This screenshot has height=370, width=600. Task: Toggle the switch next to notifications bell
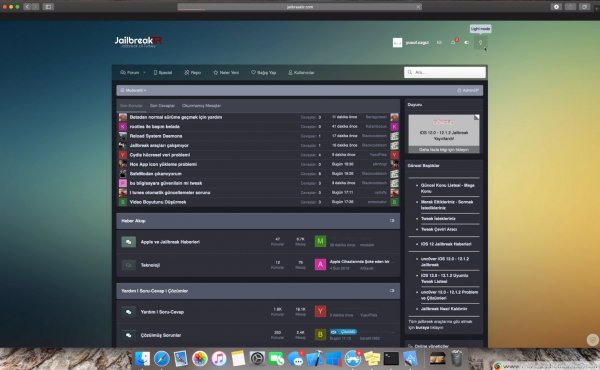pyautogui.click(x=467, y=42)
